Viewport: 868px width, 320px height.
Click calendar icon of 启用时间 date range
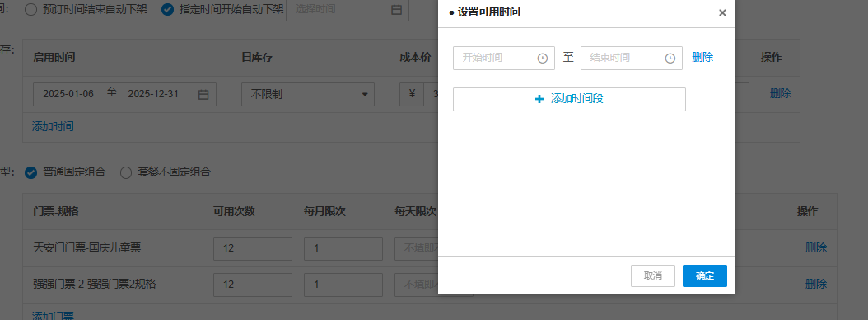(x=203, y=94)
